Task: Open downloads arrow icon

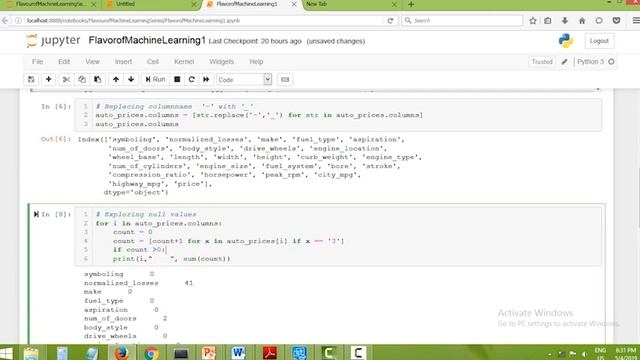Action: point(565,20)
